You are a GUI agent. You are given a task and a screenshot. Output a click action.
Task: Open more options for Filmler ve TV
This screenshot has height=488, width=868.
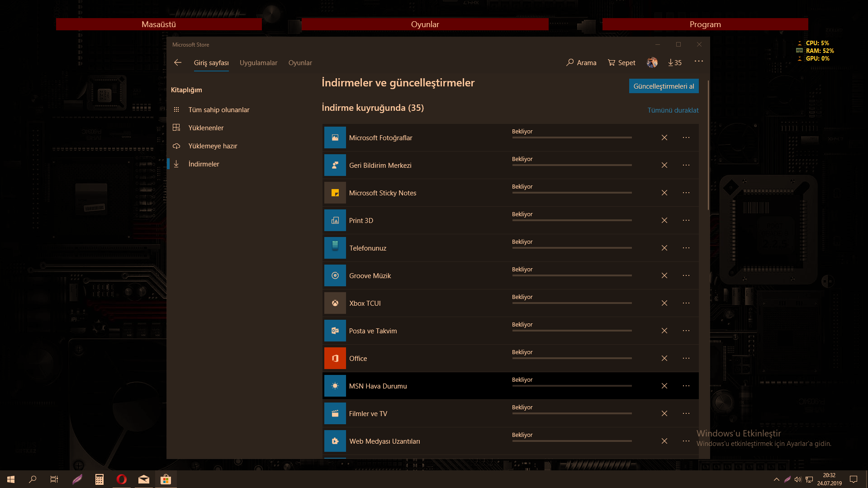pyautogui.click(x=686, y=413)
